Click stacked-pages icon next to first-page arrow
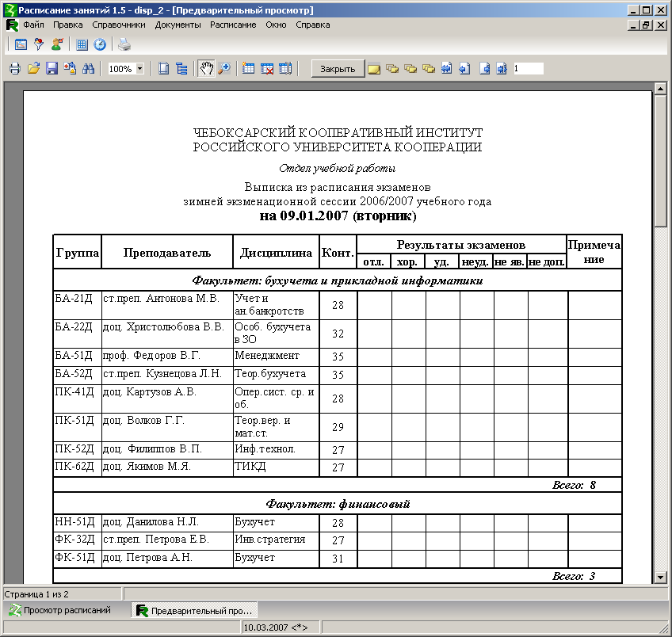This screenshot has height=637, width=672. click(429, 69)
